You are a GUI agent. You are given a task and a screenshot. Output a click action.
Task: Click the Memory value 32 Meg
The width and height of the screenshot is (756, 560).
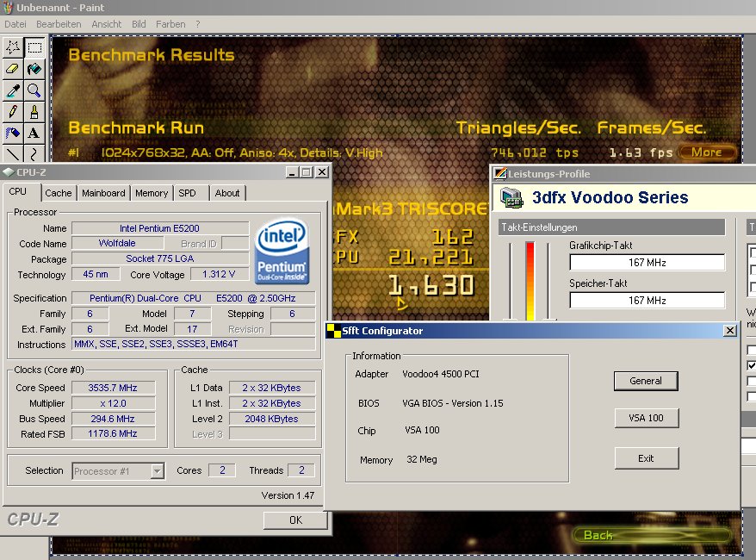(x=422, y=459)
